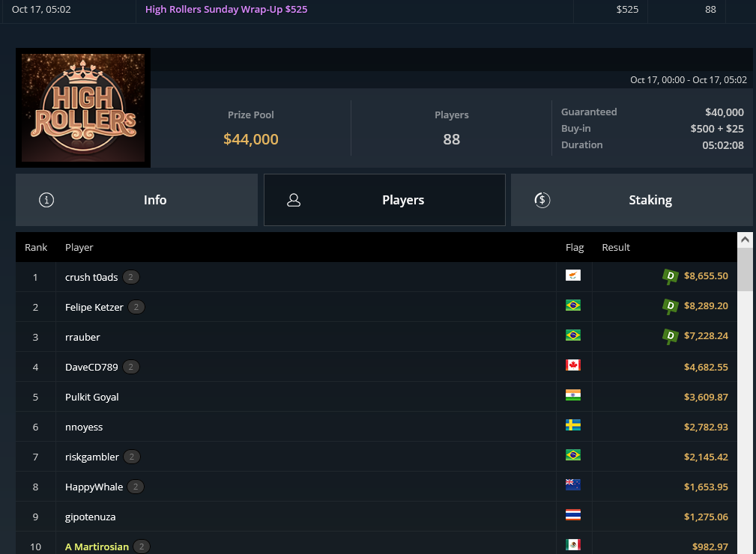Click the Rank column header

(x=36, y=247)
